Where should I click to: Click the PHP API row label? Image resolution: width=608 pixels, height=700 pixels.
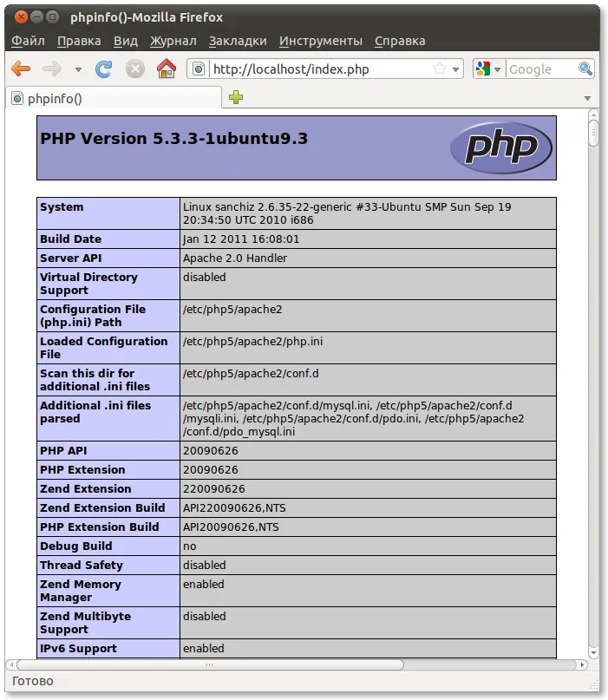point(63,451)
